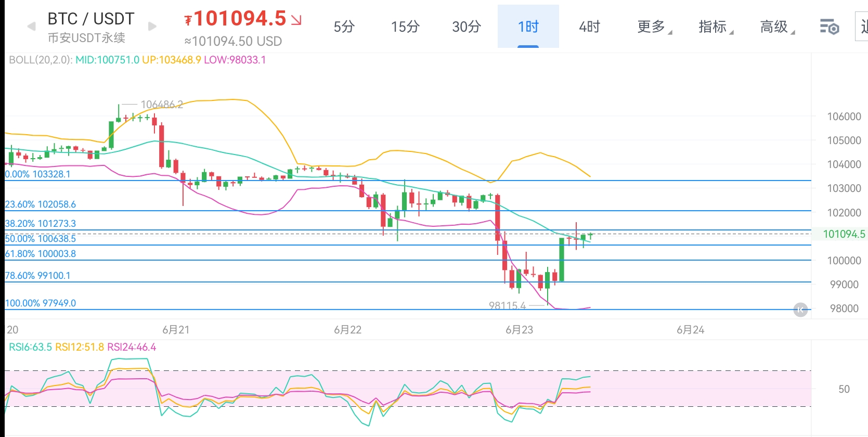The height and width of the screenshot is (437, 868).
Task: Switch chart to 4时 interval
Action: (589, 27)
